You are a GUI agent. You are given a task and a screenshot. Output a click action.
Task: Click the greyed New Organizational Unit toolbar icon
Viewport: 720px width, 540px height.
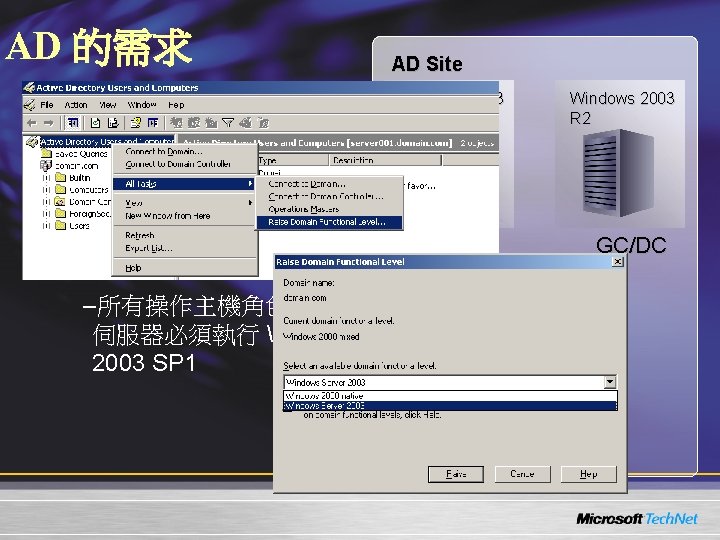pos(211,123)
